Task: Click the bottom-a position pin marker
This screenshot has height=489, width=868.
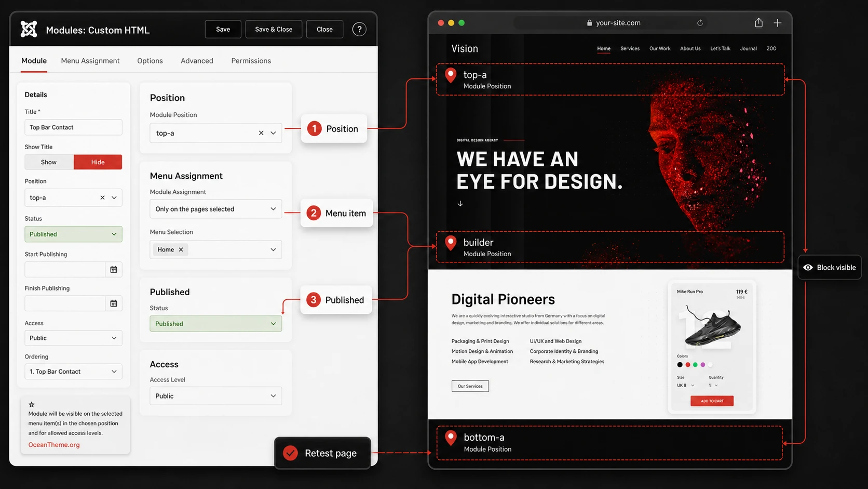Action: click(x=451, y=438)
